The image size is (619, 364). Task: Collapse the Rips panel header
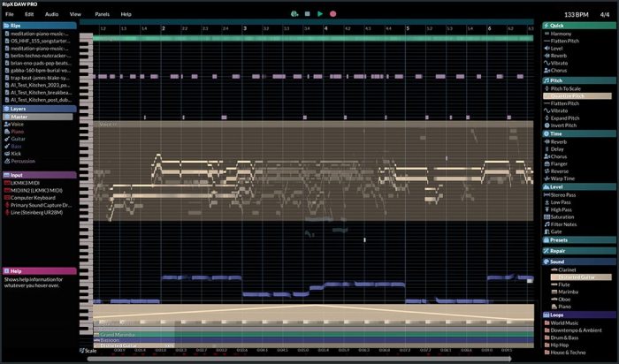tap(40, 26)
